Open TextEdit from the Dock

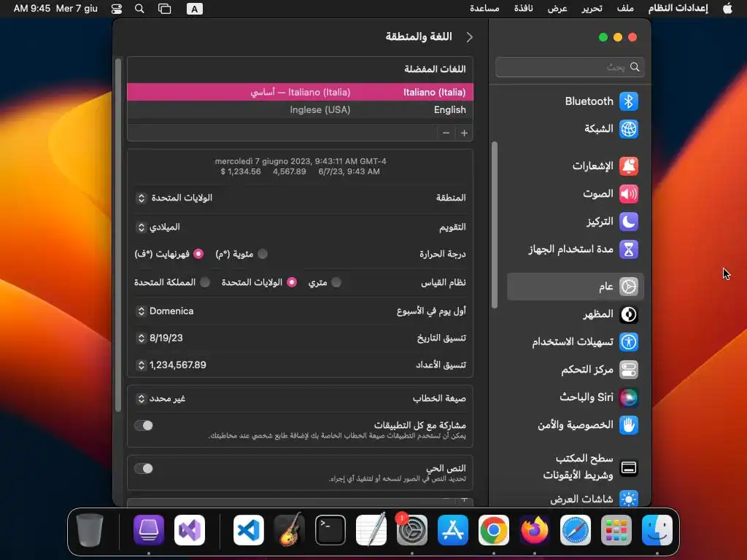coord(371,530)
